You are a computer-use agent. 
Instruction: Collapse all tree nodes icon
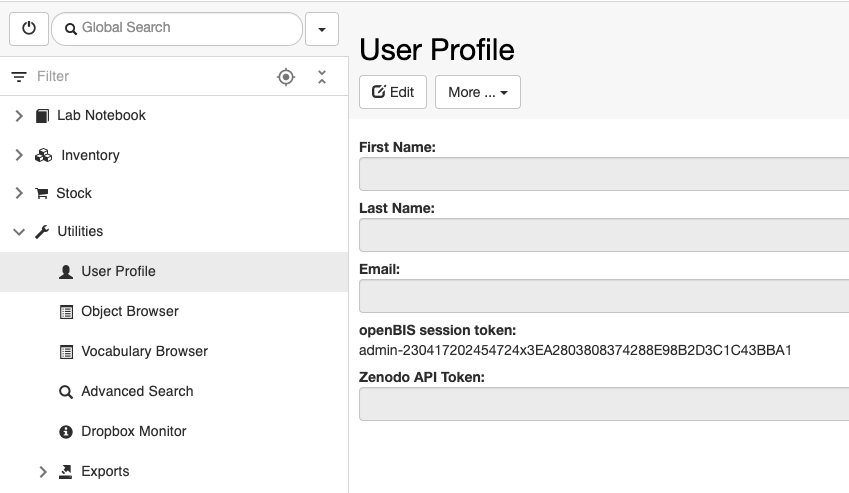[x=322, y=77]
